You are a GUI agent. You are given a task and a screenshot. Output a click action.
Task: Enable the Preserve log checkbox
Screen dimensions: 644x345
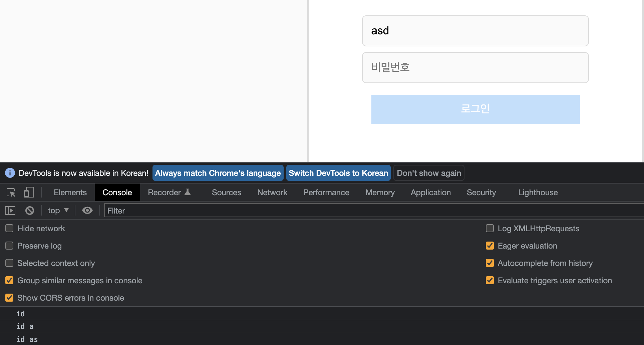pos(9,246)
